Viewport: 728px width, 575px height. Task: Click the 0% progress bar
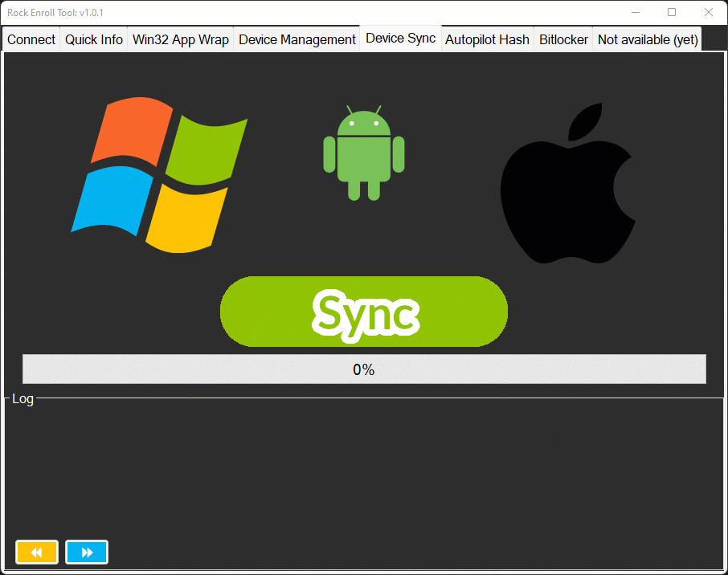click(x=365, y=369)
